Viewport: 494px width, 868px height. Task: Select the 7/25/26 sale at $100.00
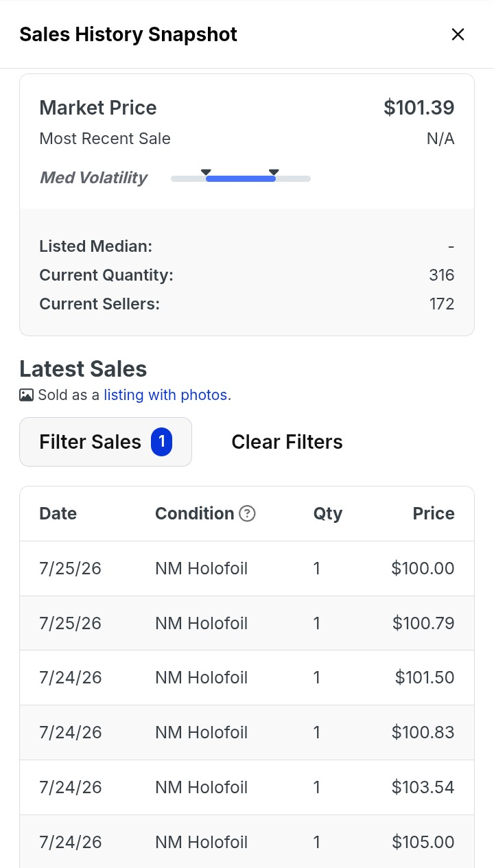(x=247, y=568)
